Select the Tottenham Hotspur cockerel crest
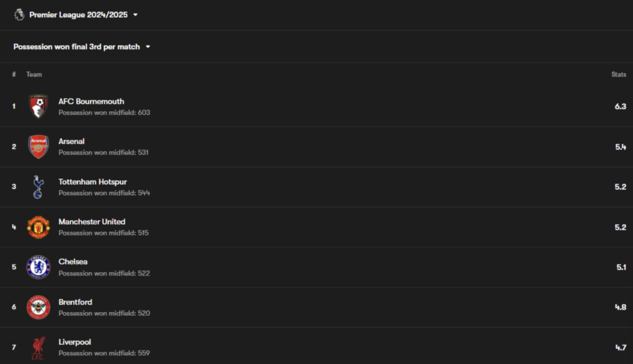The image size is (633, 364). point(38,187)
